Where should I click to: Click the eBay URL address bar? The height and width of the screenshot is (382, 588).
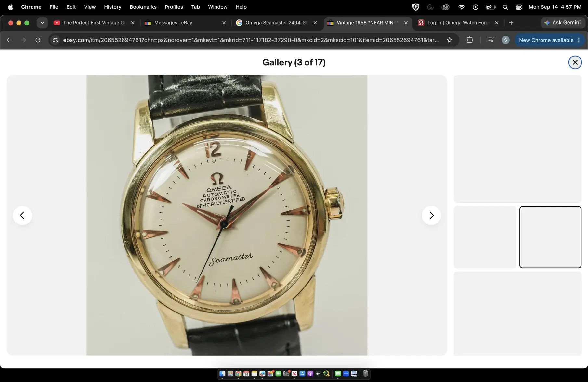[x=251, y=40]
